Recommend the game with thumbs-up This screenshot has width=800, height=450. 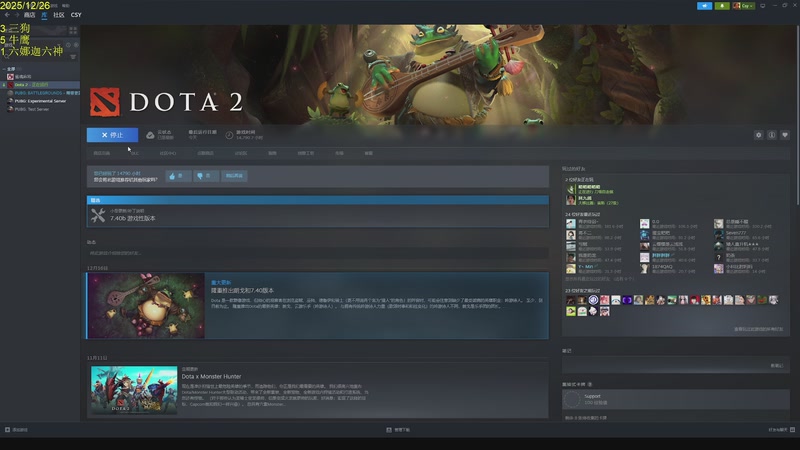[x=178, y=176]
